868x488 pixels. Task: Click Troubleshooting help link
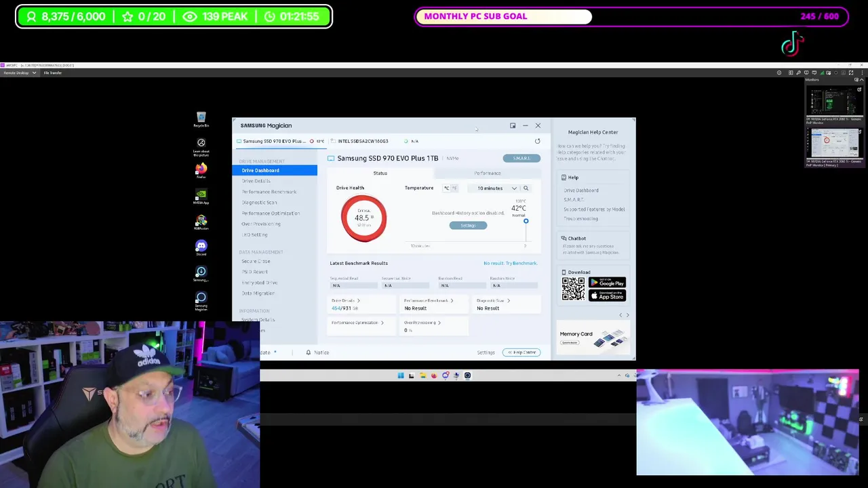point(580,219)
